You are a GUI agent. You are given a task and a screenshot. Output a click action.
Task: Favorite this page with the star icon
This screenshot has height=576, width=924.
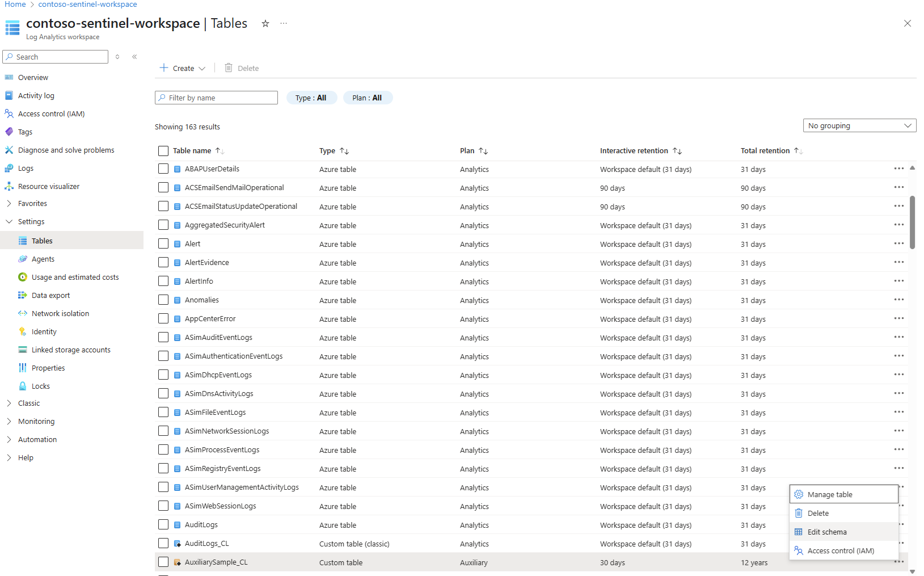tap(265, 23)
